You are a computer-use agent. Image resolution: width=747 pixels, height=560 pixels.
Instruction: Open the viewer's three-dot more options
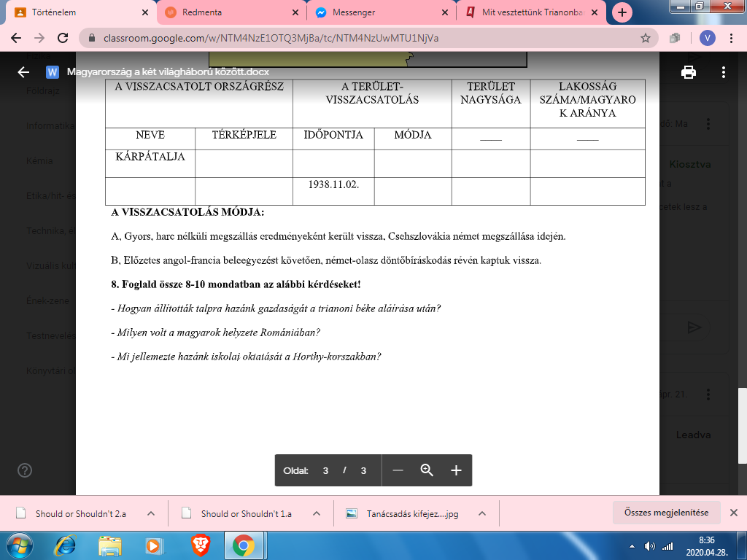coord(723,71)
